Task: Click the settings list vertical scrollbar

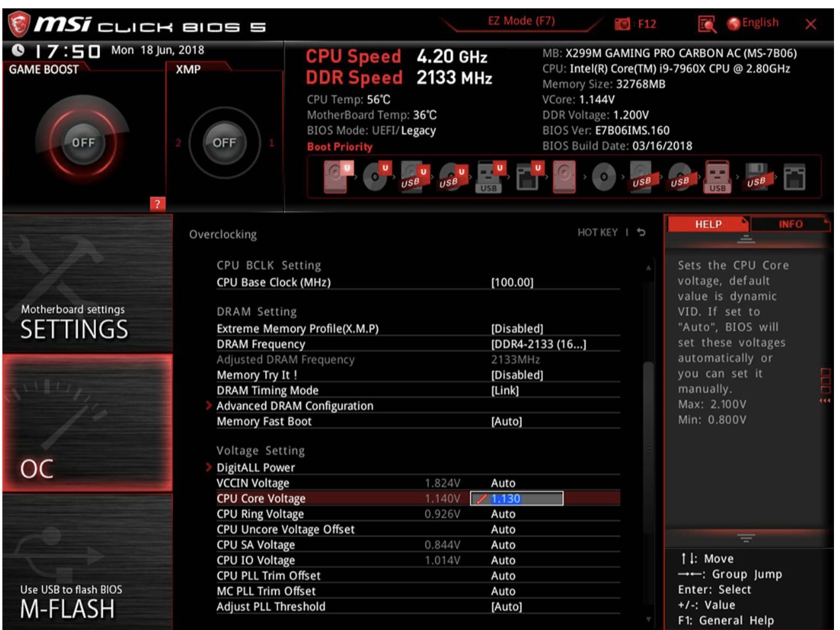Action: (x=647, y=448)
